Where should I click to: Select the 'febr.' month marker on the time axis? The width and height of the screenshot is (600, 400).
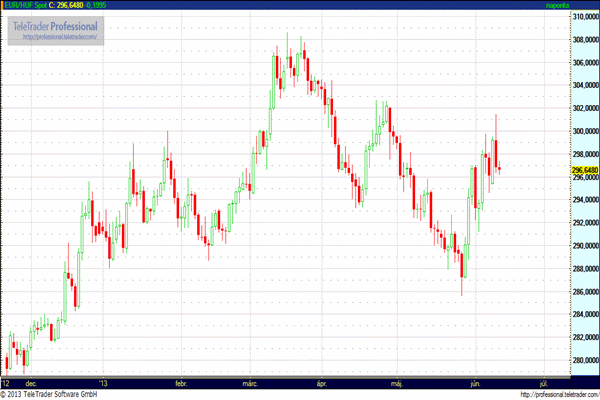pos(182,382)
